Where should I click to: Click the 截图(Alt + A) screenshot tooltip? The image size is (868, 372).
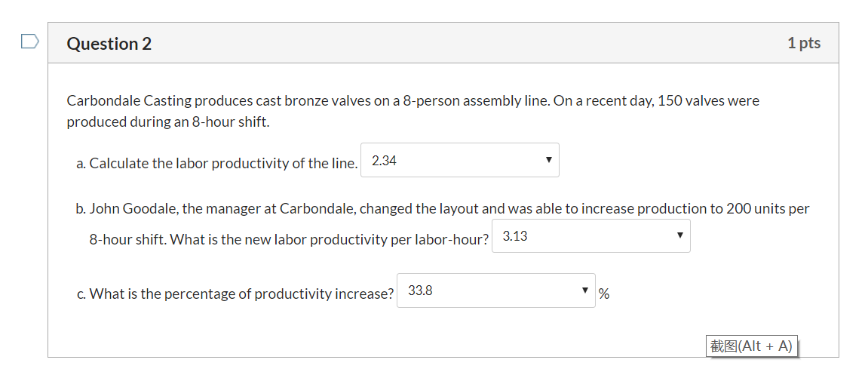tap(751, 346)
